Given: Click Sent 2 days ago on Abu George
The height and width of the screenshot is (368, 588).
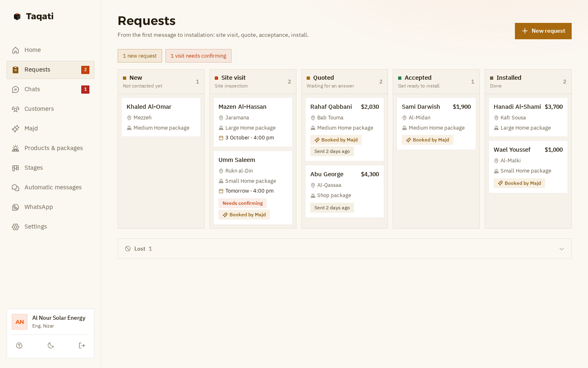Looking at the screenshot, I should pos(332,208).
